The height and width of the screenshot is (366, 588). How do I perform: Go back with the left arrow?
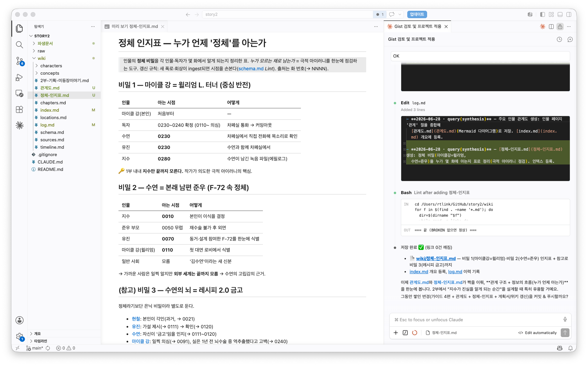click(x=188, y=14)
